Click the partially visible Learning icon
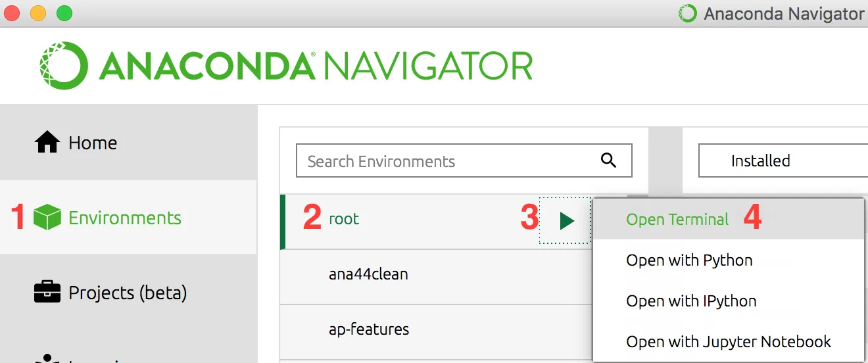The image size is (868, 363). (x=47, y=358)
